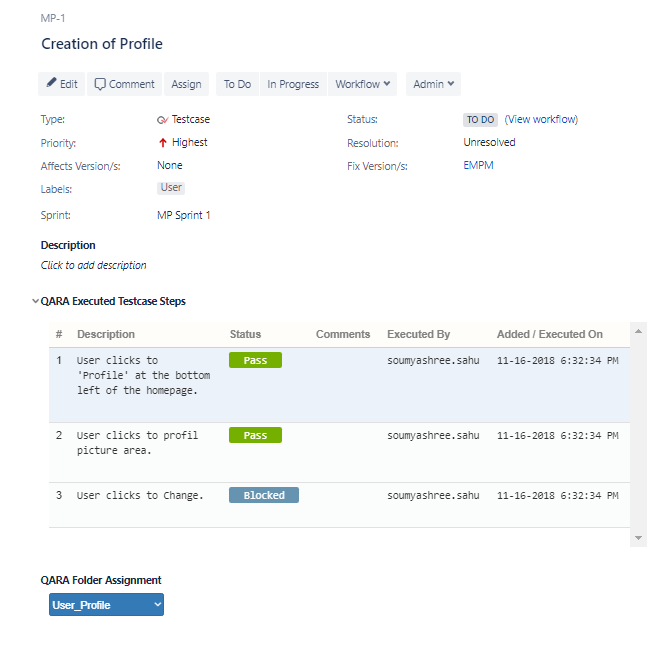Click the Comments cell of step 1
Screen dimensions: 661x651
click(x=343, y=385)
